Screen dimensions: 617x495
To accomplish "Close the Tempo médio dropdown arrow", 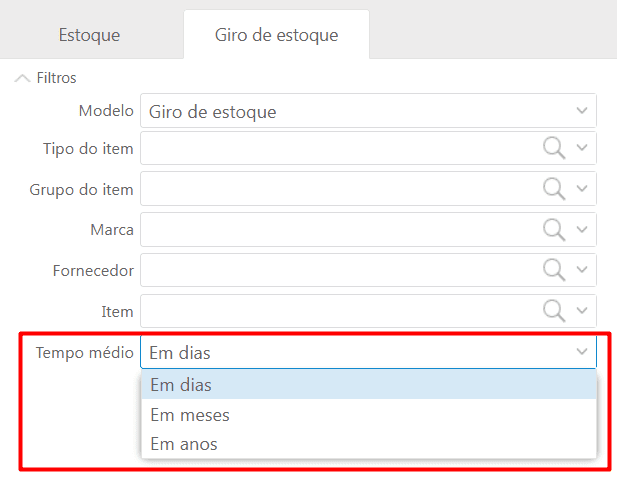I will pyautogui.click(x=582, y=351).
